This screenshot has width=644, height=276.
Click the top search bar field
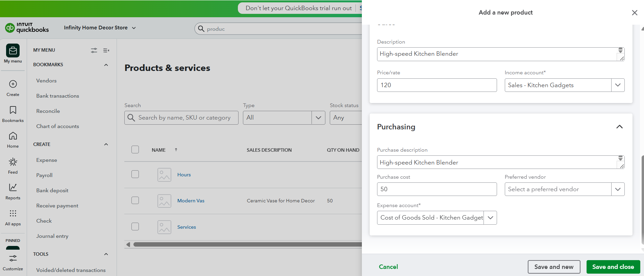(278, 29)
